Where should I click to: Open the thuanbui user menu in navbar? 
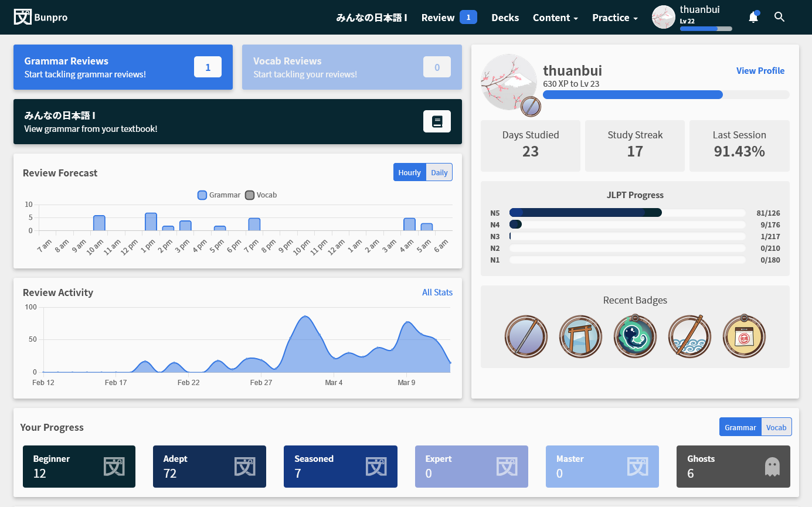pos(692,17)
